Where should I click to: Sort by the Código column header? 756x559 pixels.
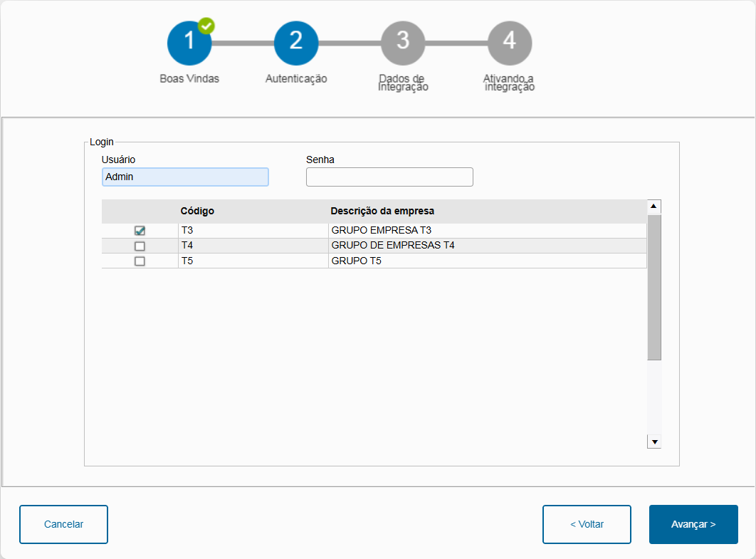point(197,211)
